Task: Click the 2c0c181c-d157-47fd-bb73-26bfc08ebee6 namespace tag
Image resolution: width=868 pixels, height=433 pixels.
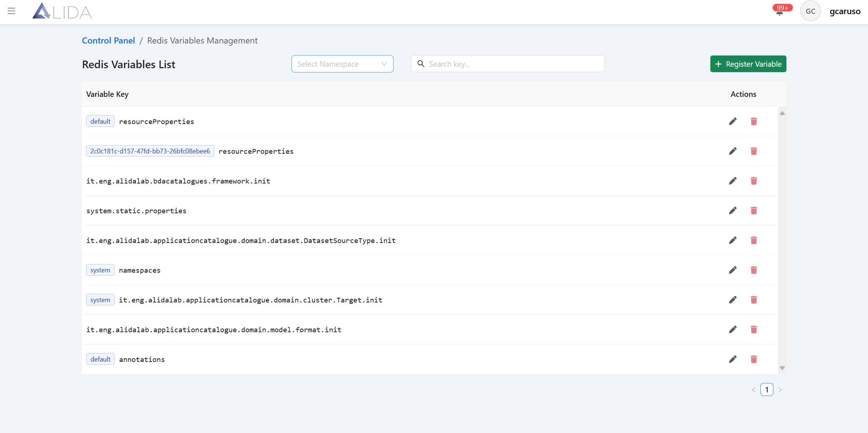Action: pyautogui.click(x=150, y=151)
